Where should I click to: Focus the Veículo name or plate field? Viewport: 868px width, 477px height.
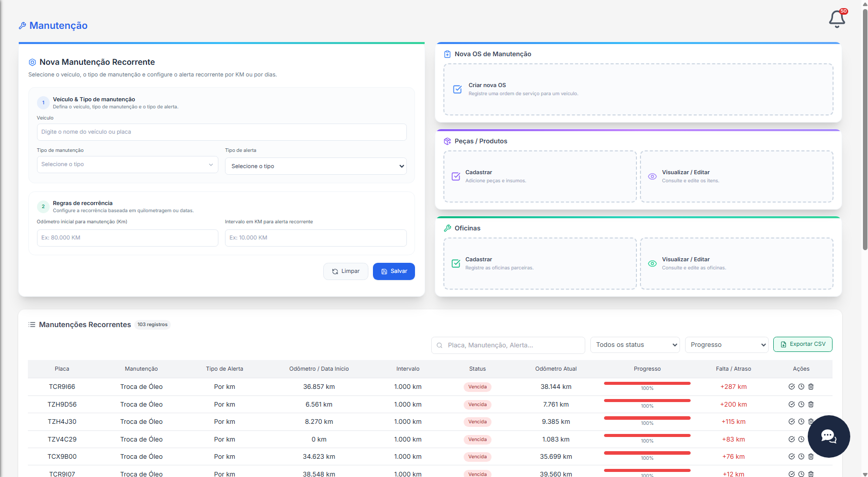click(221, 132)
